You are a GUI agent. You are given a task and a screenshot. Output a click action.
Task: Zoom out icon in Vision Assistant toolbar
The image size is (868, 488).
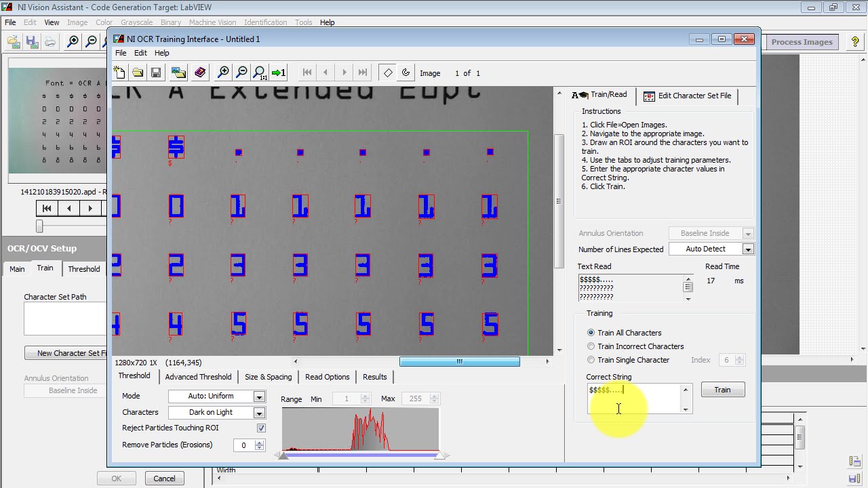click(92, 42)
